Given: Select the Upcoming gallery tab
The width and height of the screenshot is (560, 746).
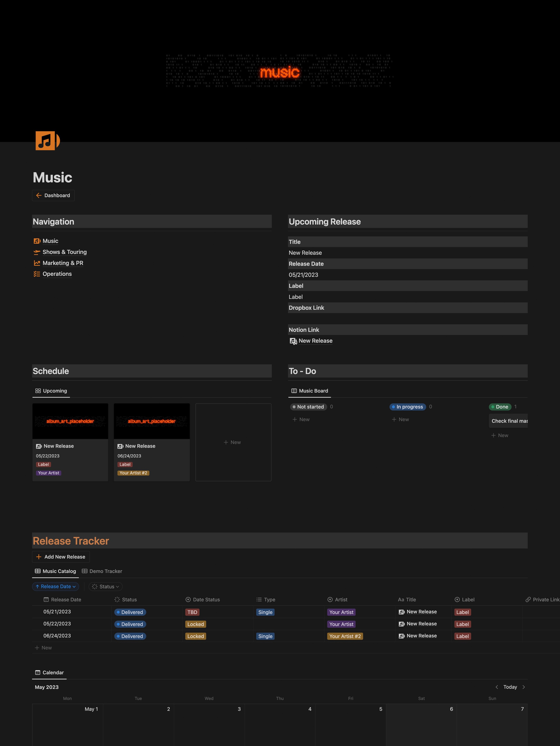Looking at the screenshot, I should pos(51,391).
